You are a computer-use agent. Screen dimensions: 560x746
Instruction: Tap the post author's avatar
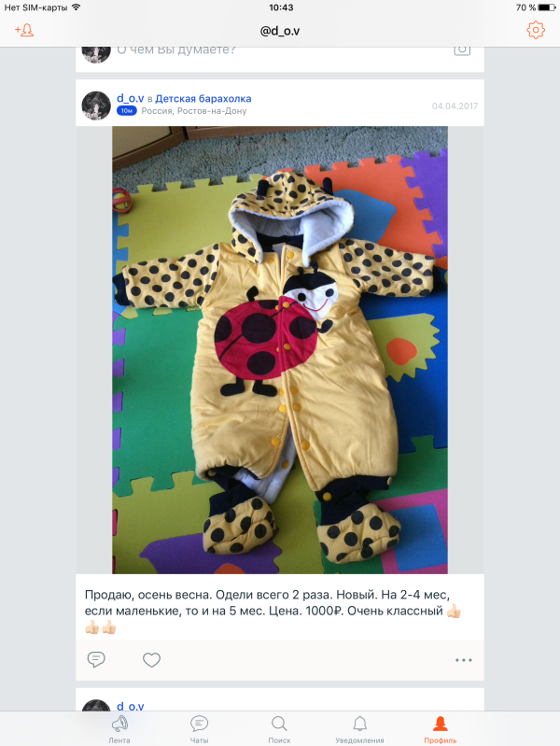(x=96, y=106)
